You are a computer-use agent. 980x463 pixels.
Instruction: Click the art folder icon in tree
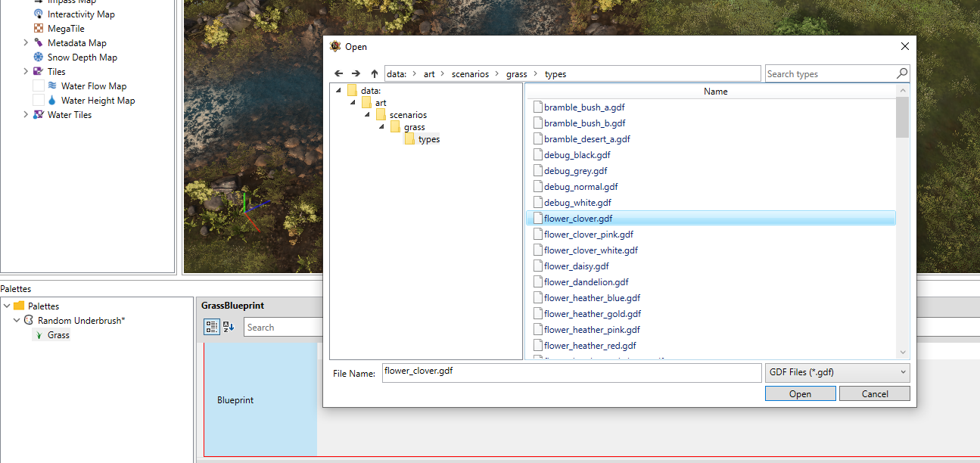[366, 103]
